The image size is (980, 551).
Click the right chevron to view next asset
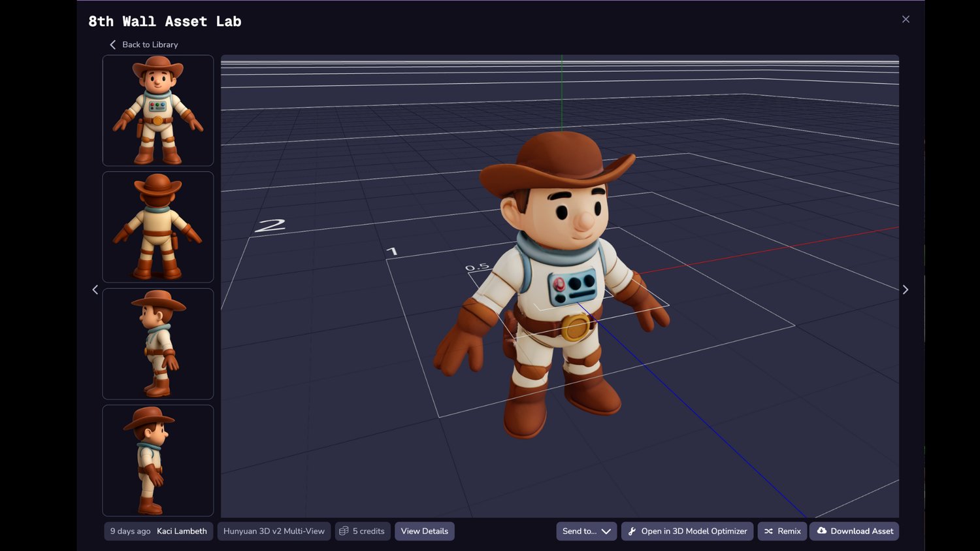pyautogui.click(x=906, y=290)
